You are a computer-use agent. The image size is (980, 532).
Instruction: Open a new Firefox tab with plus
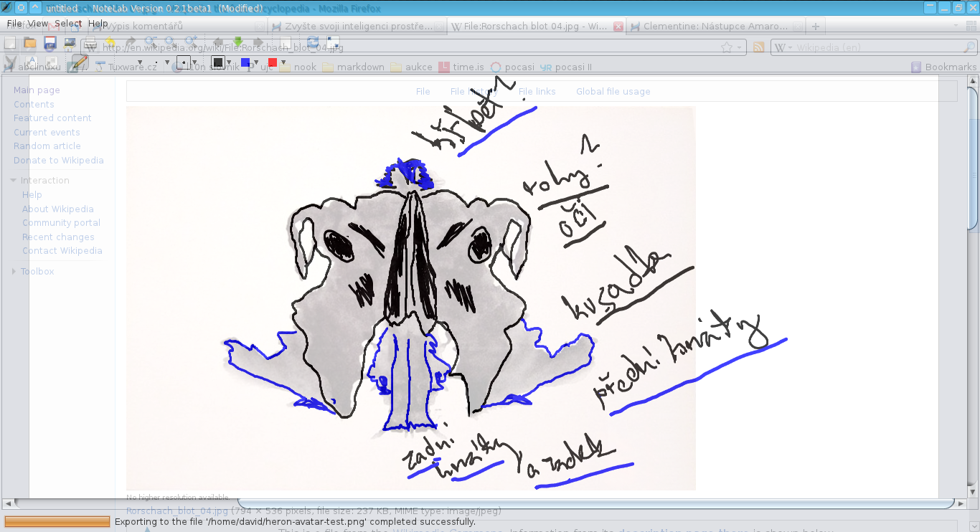click(x=815, y=27)
